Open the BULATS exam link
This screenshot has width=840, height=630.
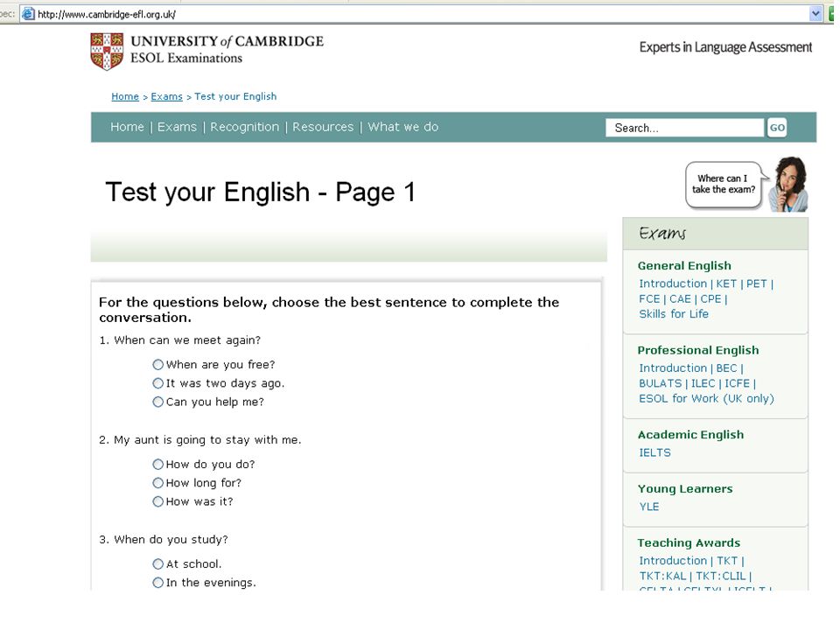[x=660, y=383]
